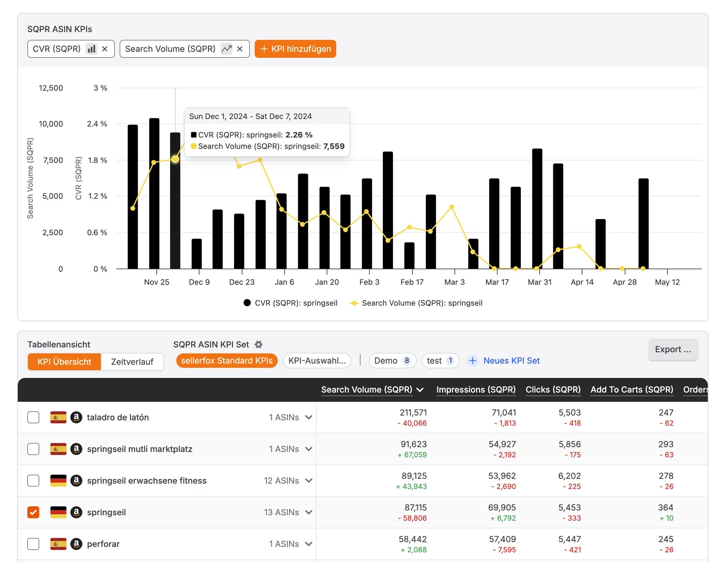
Task: Click the German flag next to springseil erwachsene fitness
Action: (58, 480)
